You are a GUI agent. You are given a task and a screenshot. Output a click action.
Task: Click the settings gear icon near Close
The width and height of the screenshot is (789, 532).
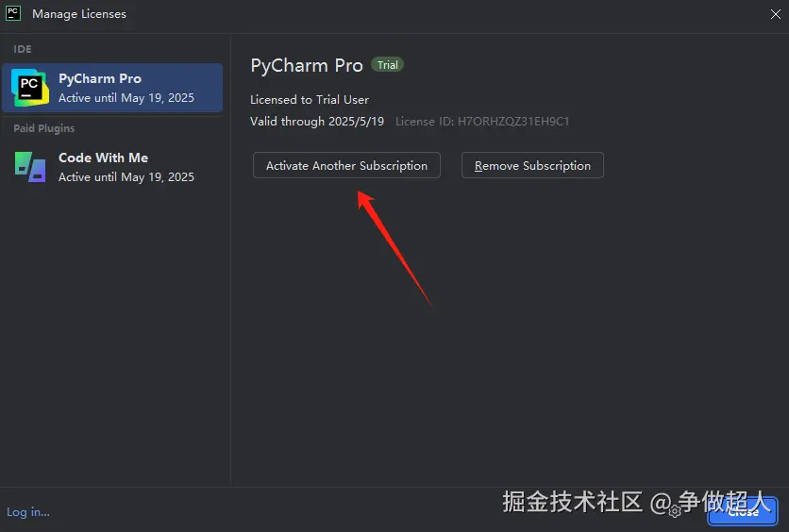(x=675, y=511)
